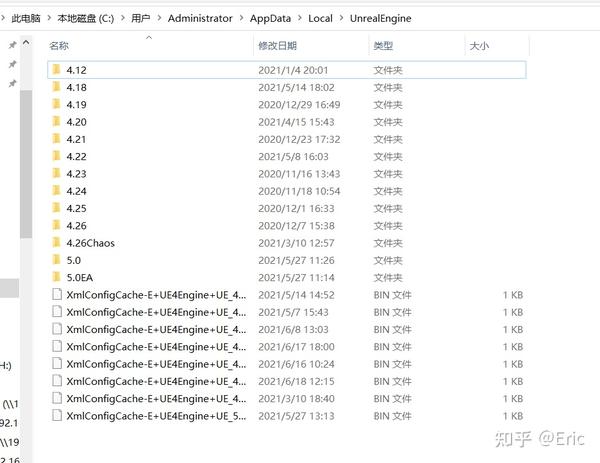Select the 5.0EA folder icon
600x463 pixels.
57,277
